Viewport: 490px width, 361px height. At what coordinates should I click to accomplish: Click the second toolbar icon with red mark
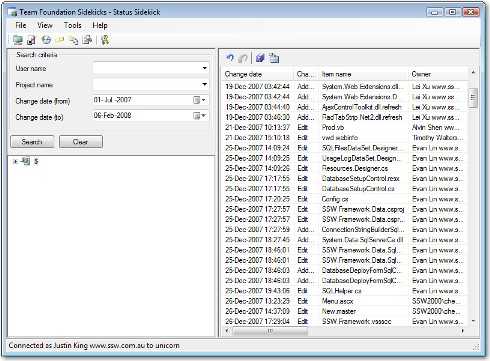(x=31, y=40)
